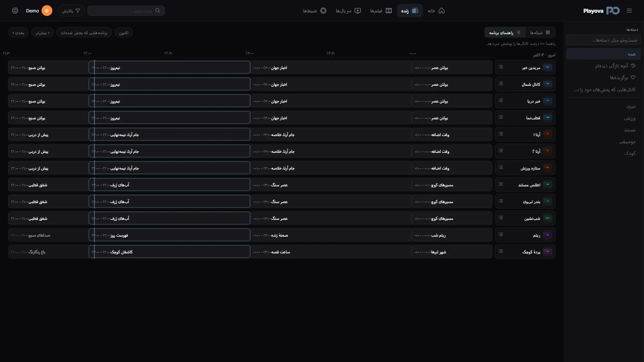This screenshot has height=362, width=644.
Task: Open the hamburger menu next to the Playova logo
Action: pyautogui.click(x=629, y=11)
